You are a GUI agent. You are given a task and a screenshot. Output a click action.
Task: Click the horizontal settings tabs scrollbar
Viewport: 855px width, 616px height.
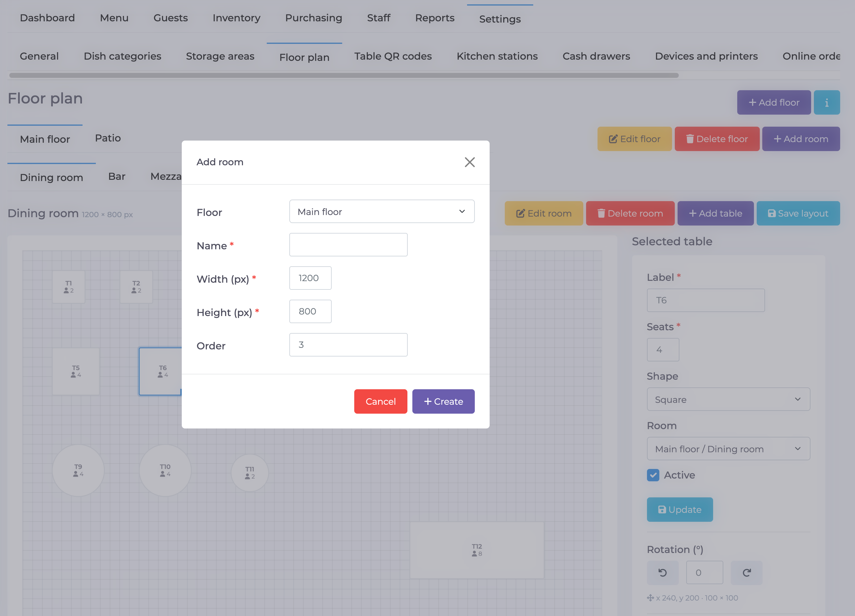tap(344, 75)
